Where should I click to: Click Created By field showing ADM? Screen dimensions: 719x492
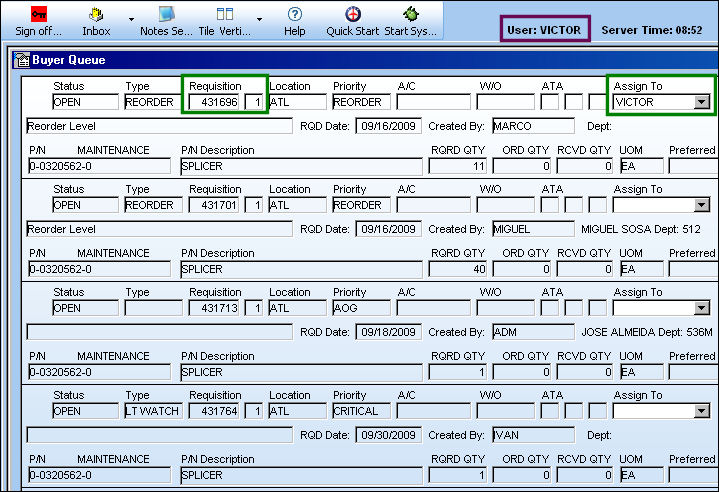[533, 332]
